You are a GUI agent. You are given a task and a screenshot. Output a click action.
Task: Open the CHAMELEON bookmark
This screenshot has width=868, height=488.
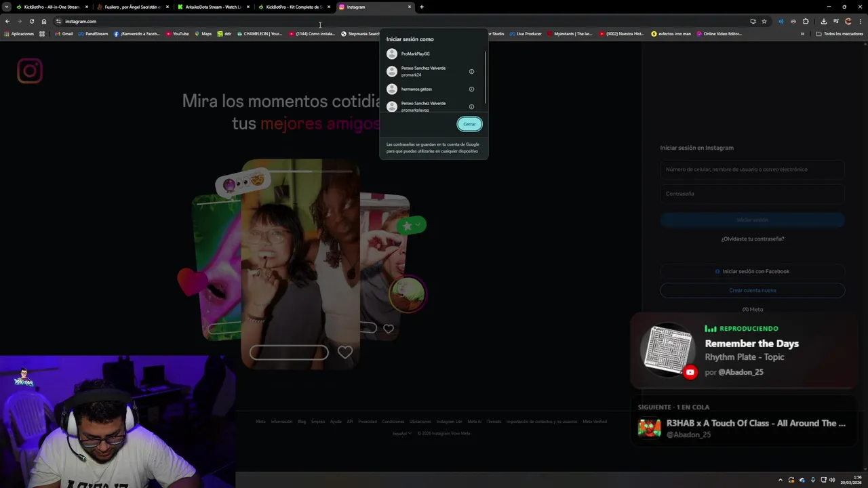tap(259, 34)
